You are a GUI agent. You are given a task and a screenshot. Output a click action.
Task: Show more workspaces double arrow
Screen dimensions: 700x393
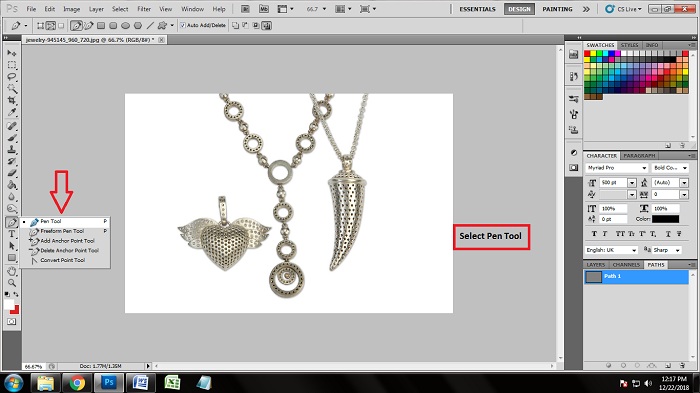[x=586, y=9]
